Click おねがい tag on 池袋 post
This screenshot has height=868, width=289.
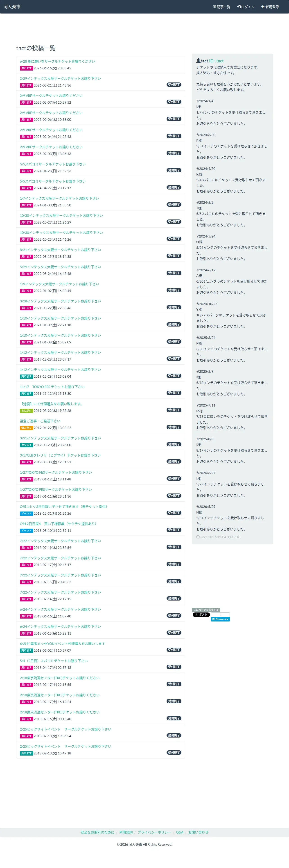click(26, 411)
